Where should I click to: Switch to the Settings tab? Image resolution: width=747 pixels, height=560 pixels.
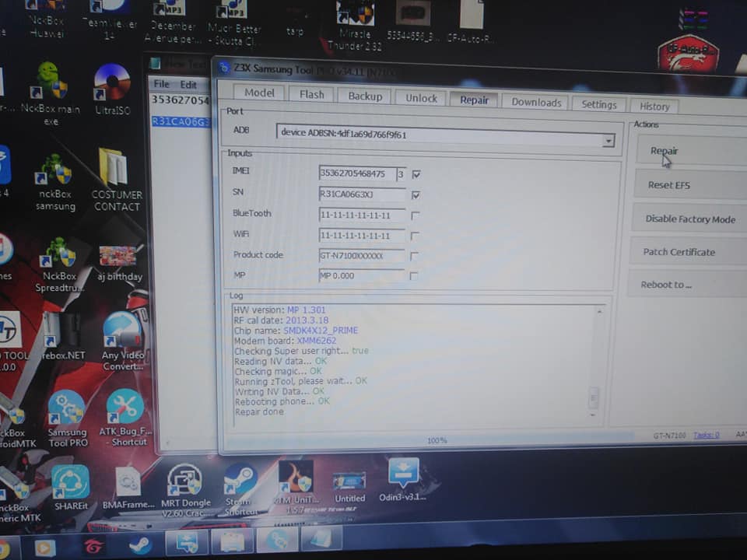point(599,105)
